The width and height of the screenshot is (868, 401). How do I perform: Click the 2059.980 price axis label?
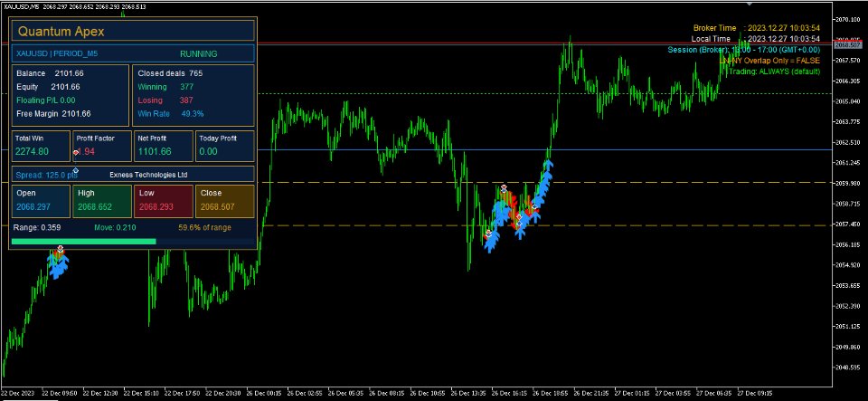pos(847,184)
